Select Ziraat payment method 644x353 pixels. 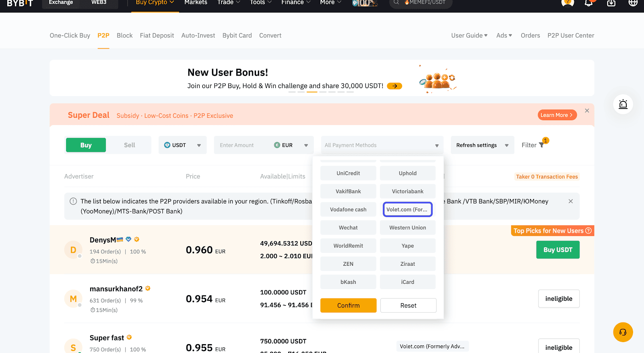pyautogui.click(x=408, y=264)
